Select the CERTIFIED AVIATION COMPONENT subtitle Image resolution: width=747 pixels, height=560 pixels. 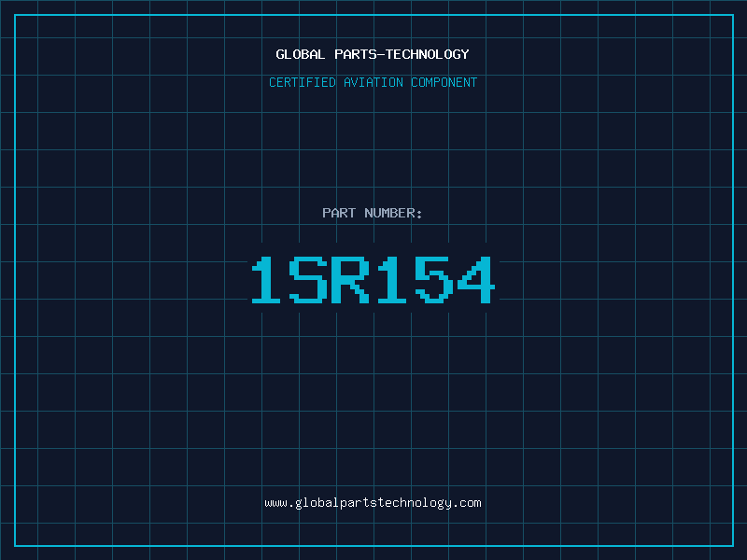tap(373, 82)
